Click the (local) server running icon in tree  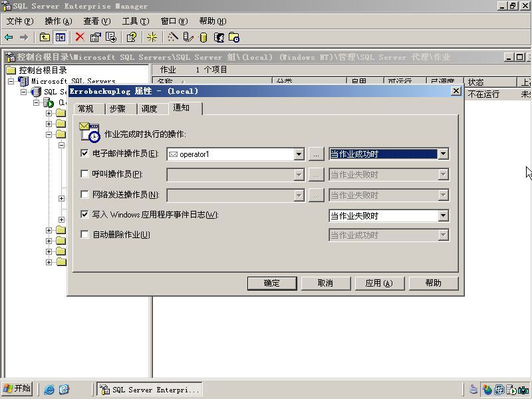click(x=49, y=102)
